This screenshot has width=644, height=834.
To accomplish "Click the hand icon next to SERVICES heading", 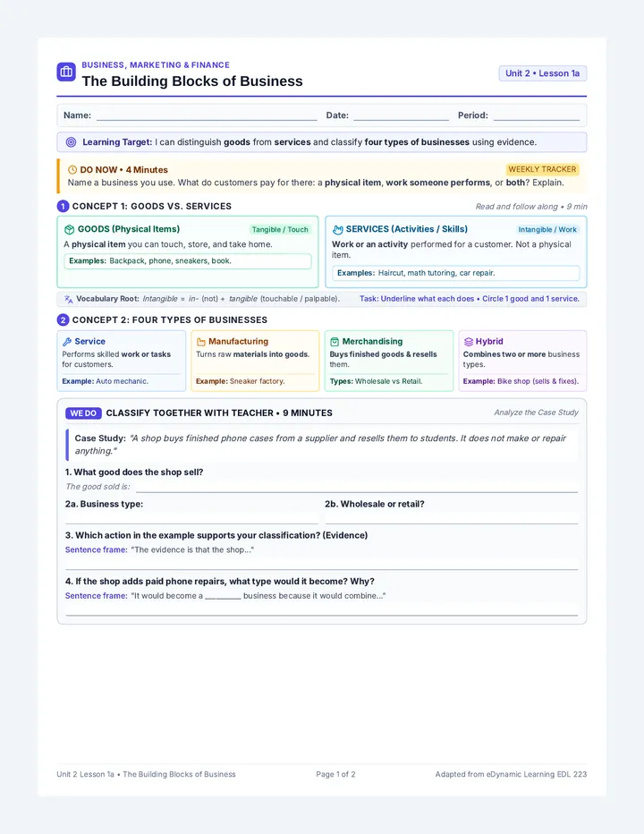I will 338,229.
